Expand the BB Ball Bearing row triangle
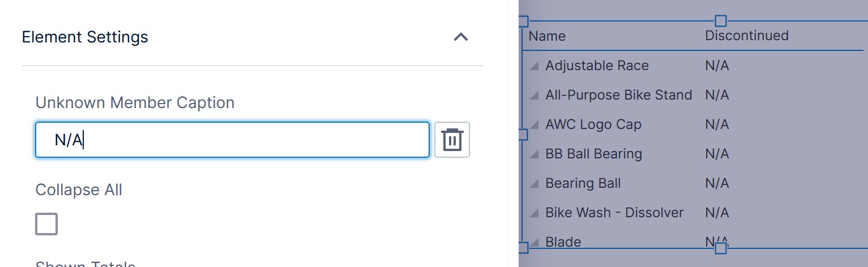This screenshot has height=267, width=868. click(533, 154)
